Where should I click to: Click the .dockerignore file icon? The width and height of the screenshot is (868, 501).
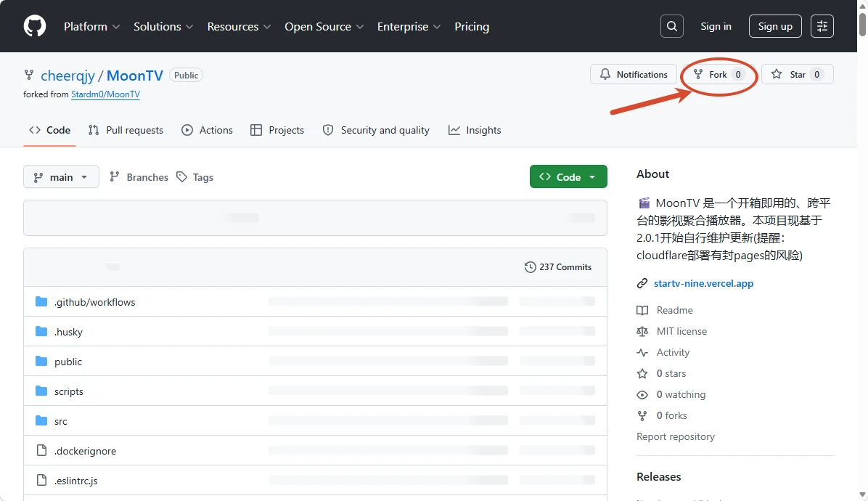pos(41,451)
